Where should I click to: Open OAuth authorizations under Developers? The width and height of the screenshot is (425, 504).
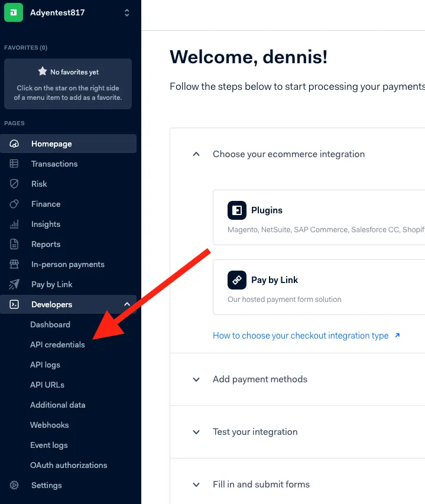(x=69, y=465)
